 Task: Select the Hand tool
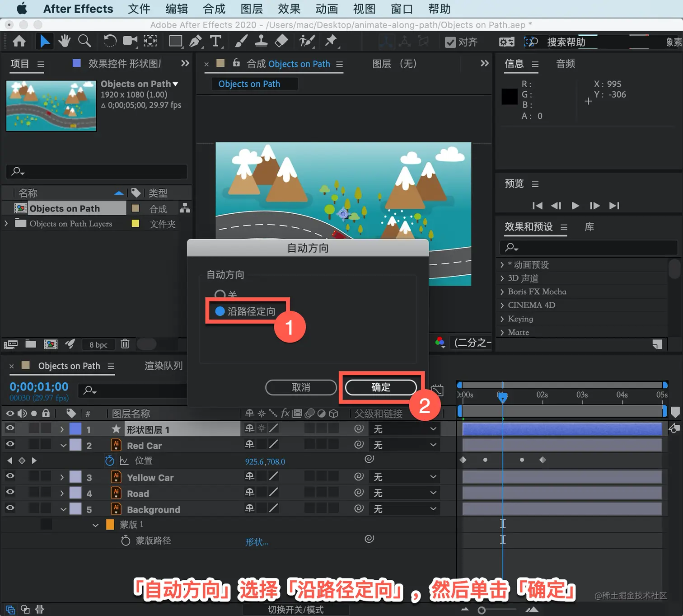point(64,41)
